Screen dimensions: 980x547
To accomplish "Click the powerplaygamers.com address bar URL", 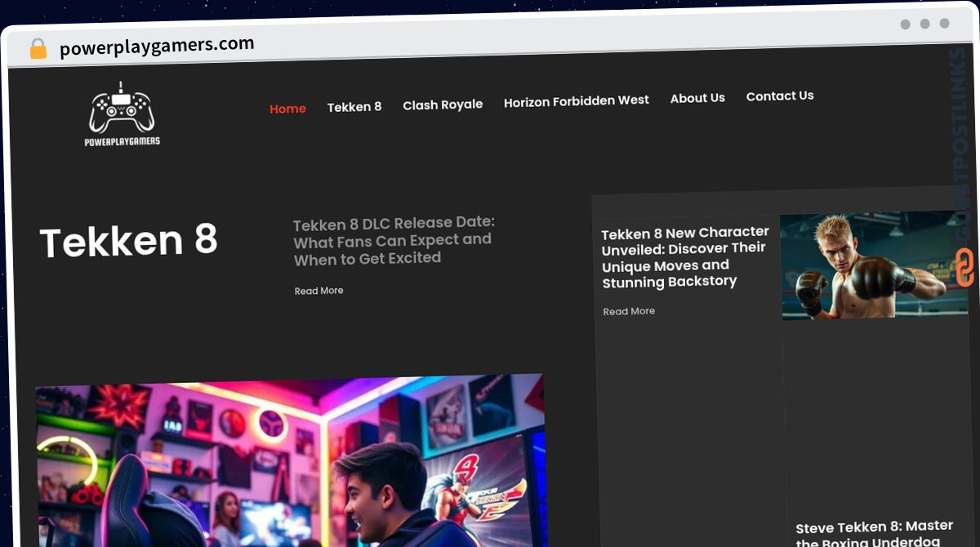I will click(157, 47).
